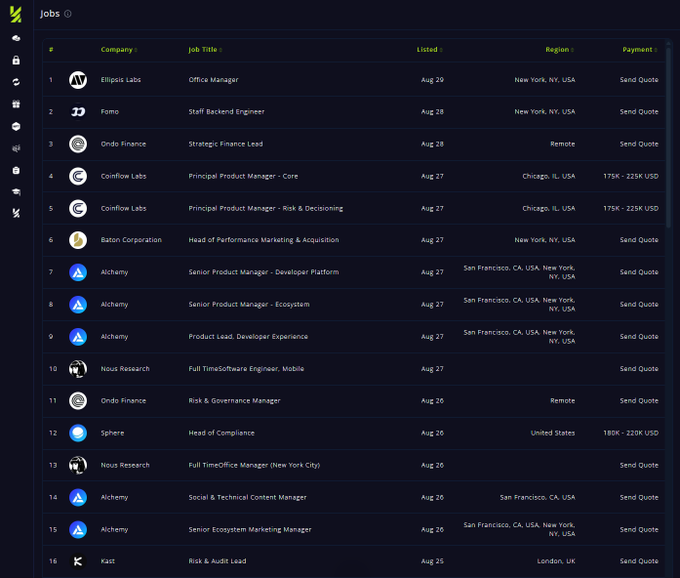680x578 pixels.
Task: Click the Kast company name
Action: click(108, 561)
